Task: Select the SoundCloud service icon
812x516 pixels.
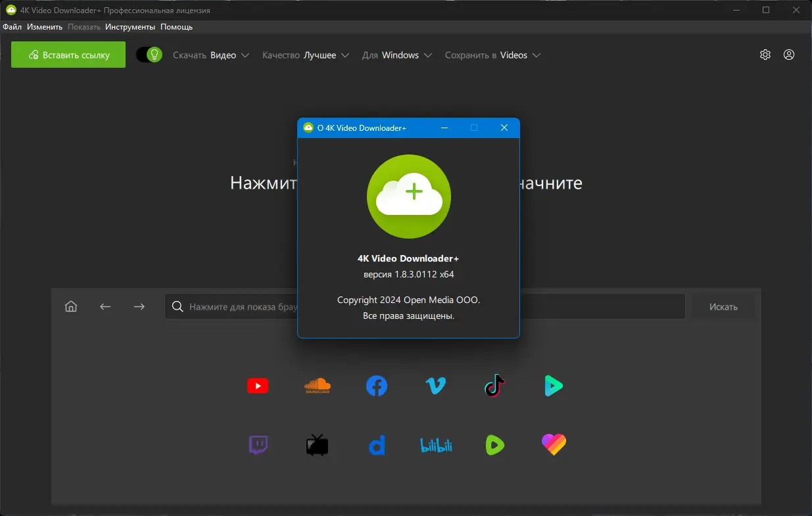Action: coord(317,386)
